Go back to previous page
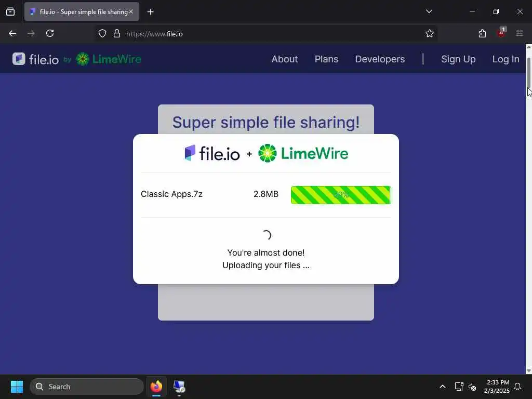 pos(12,34)
